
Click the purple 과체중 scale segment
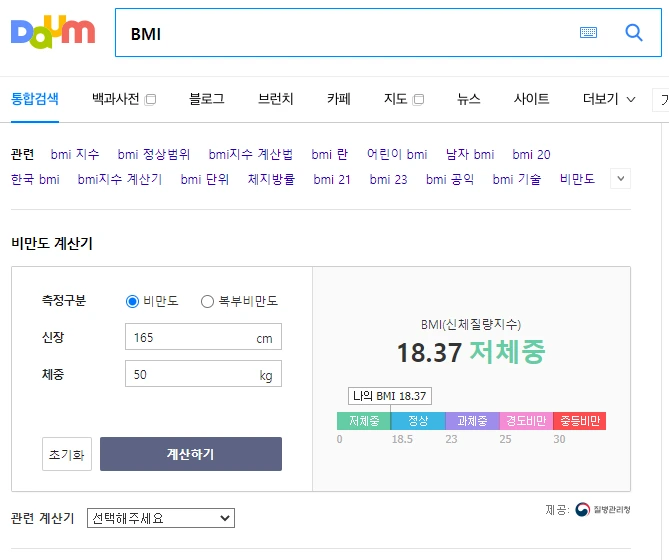click(x=472, y=421)
